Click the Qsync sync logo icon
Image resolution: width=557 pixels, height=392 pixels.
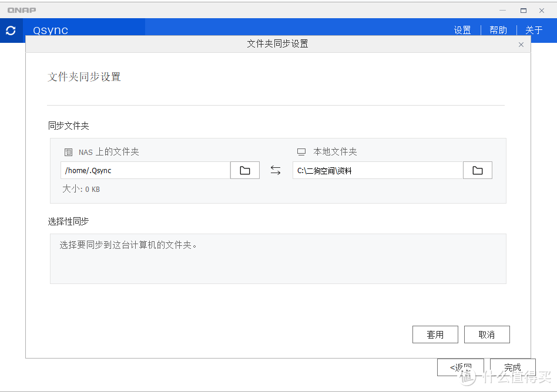pyautogui.click(x=11, y=31)
